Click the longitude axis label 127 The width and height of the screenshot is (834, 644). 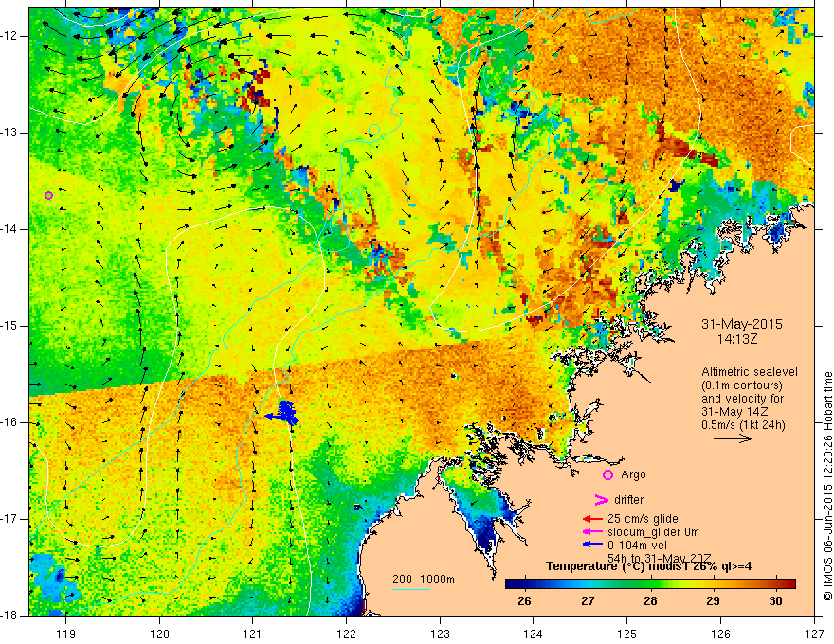[814, 634]
